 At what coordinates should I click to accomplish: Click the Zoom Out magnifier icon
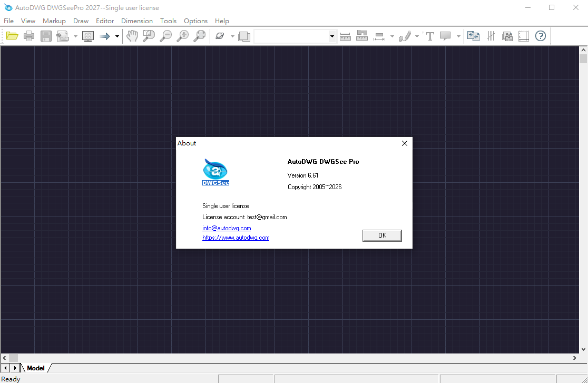tap(166, 36)
